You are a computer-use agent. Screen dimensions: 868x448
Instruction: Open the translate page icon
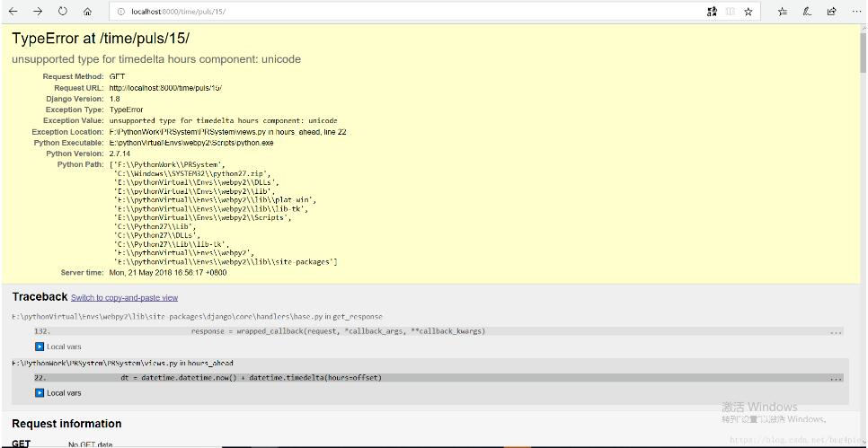[x=713, y=11]
